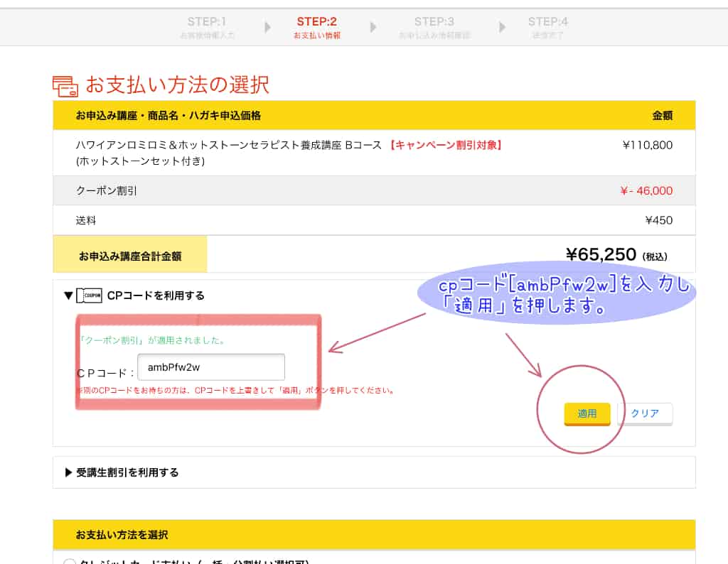728x564 pixels.
Task: Click the STEP:2 お支払い情報 indicator
Action: [316, 27]
